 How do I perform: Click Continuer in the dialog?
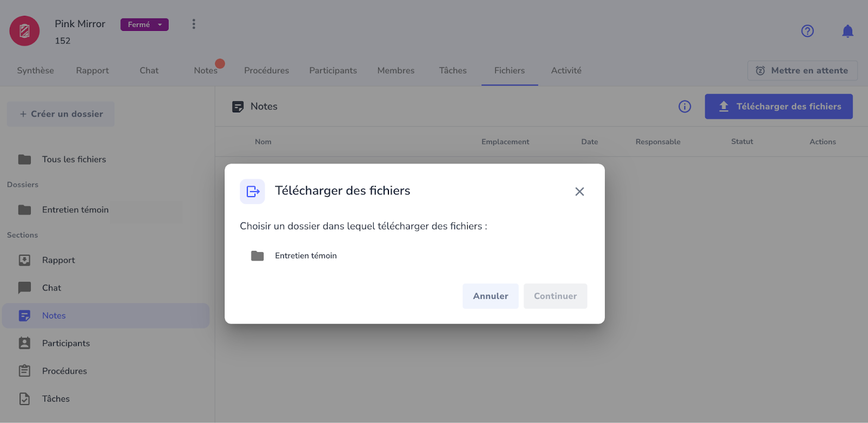(x=556, y=296)
